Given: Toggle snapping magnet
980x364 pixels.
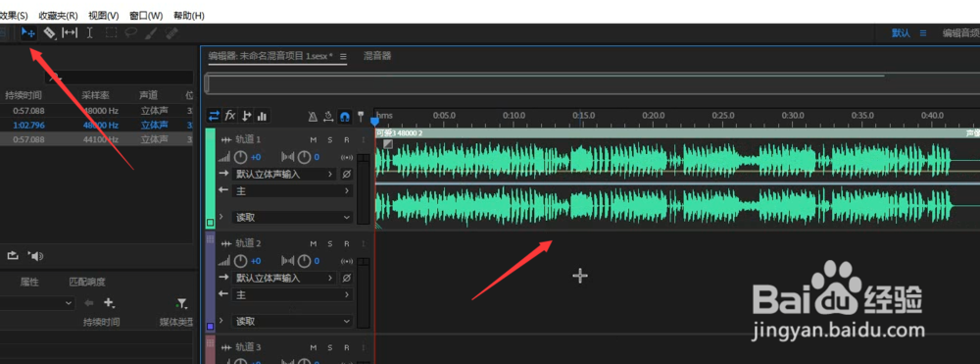Looking at the screenshot, I should point(344,117).
